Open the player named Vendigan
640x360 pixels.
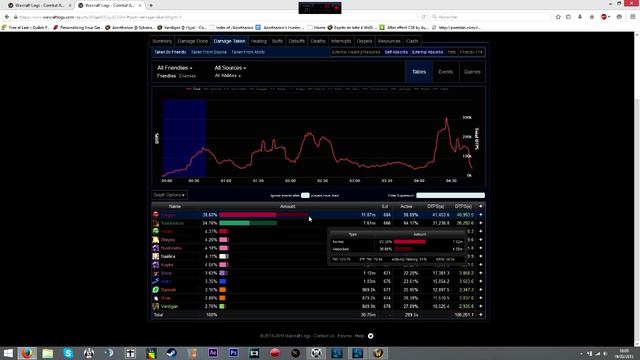(169, 306)
